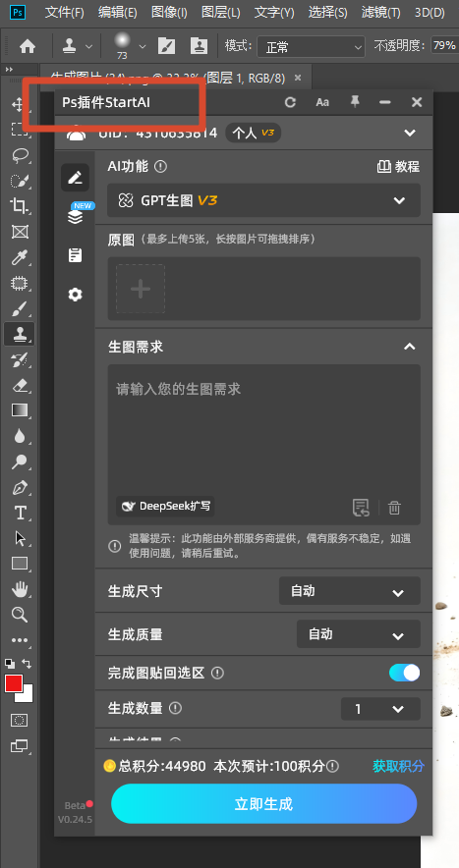Select the Pen tool
The width and height of the screenshot is (459, 868).
(x=20, y=487)
